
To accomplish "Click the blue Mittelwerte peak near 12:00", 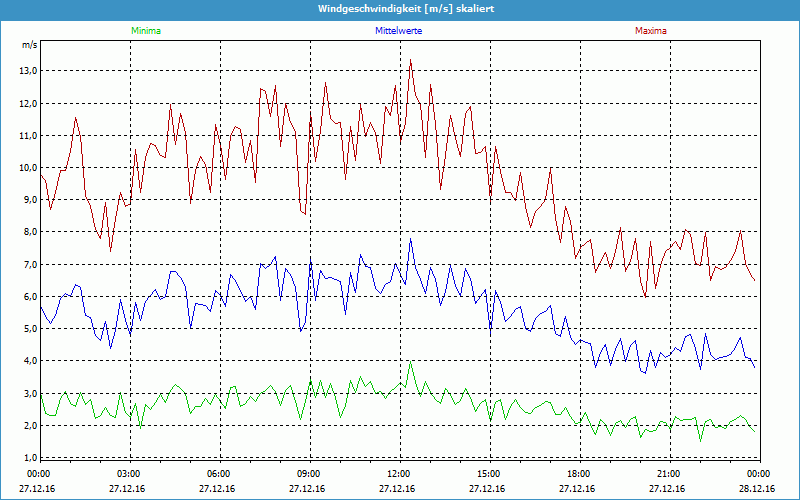I will click(x=410, y=239).
